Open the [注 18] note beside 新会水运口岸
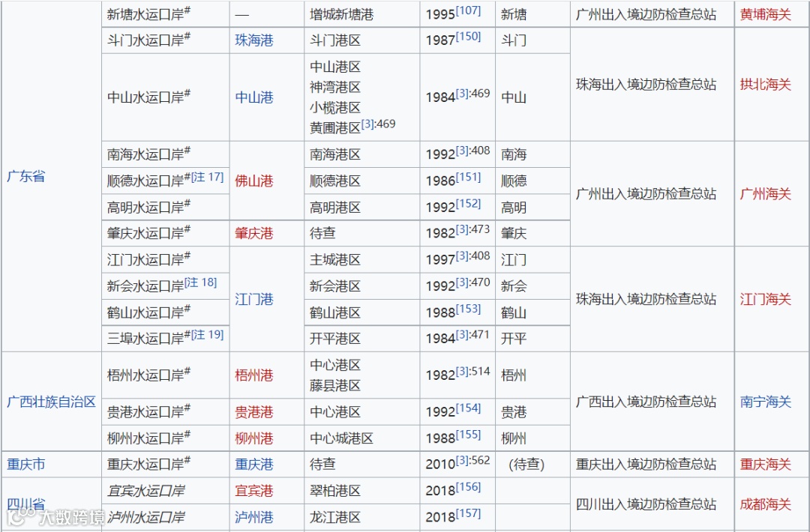The image size is (810, 532). coord(200,282)
